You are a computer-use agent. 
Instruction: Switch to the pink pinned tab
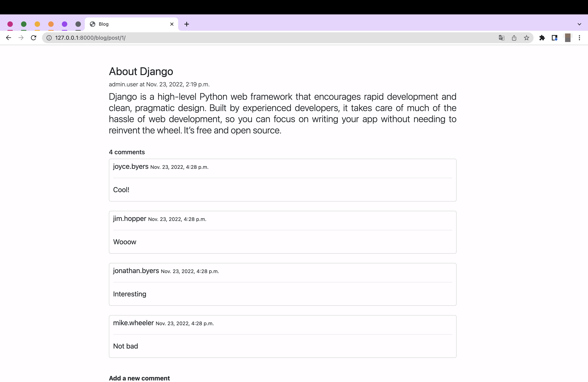(10, 24)
